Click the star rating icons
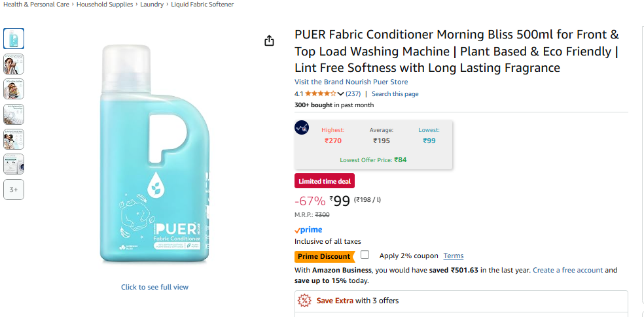 (320, 94)
